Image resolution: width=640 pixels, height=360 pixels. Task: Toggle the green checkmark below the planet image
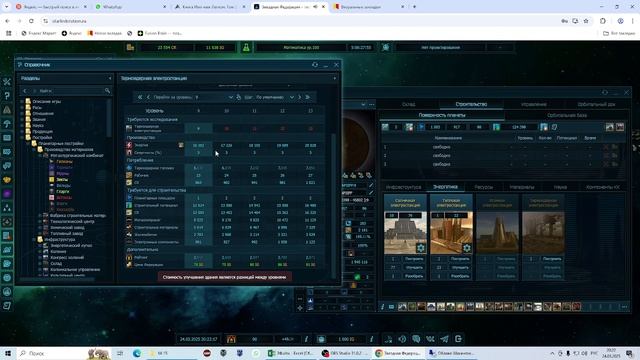point(357,277)
